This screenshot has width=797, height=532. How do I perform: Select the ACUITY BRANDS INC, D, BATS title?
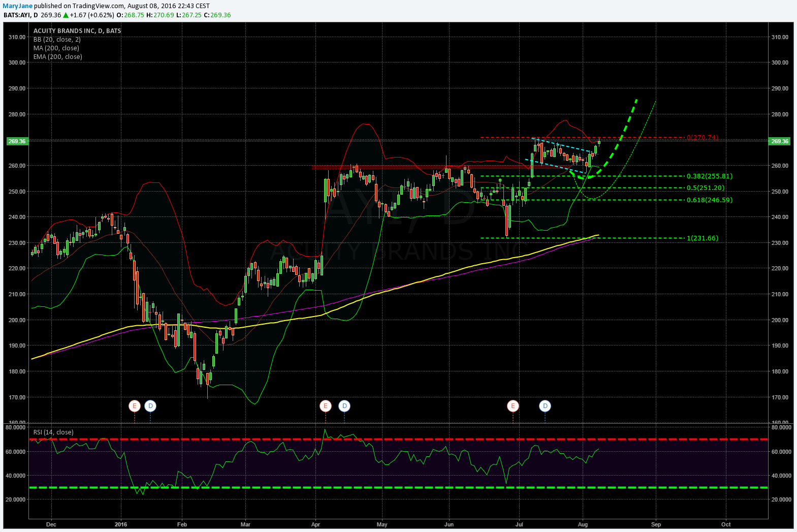point(77,31)
